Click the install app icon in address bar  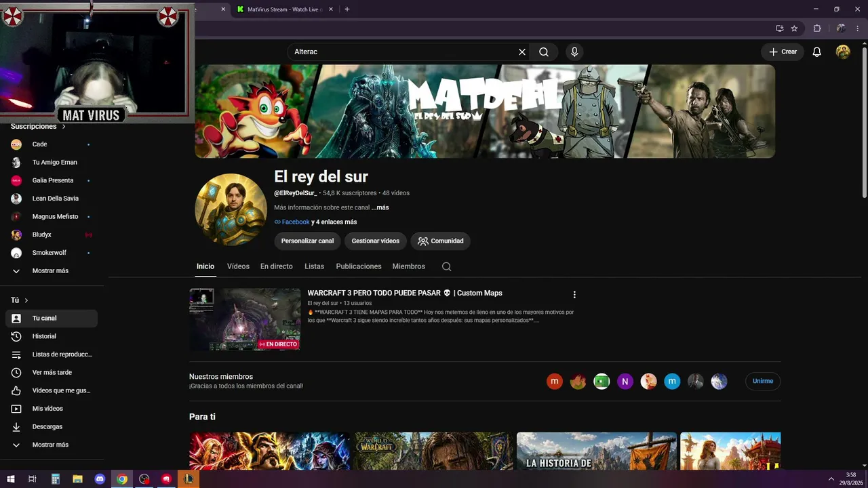pyautogui.click(x=779, y=28)
